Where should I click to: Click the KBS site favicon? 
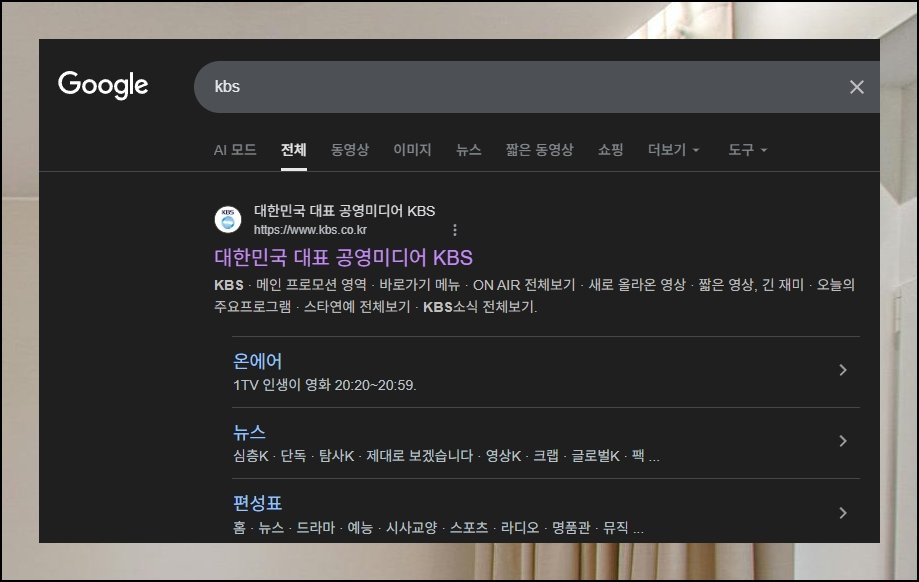pos(228,220)
